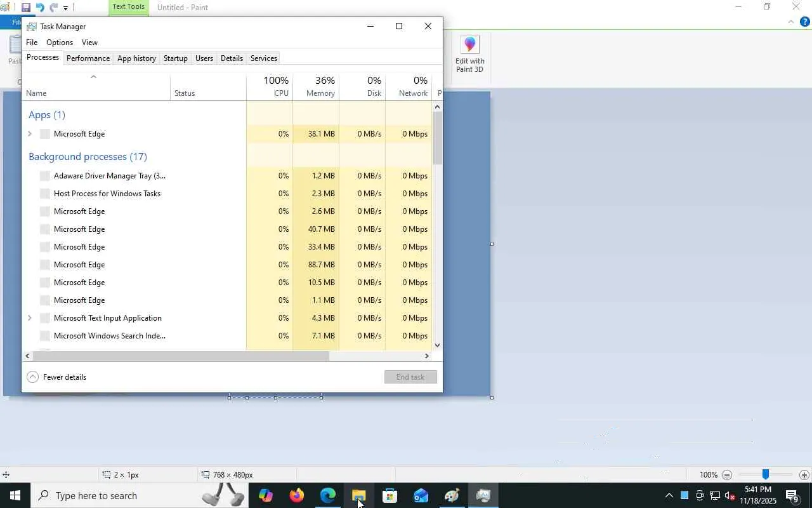Open the notification center icon
This screenshot has height=508, width=812.
coord(792,496)
